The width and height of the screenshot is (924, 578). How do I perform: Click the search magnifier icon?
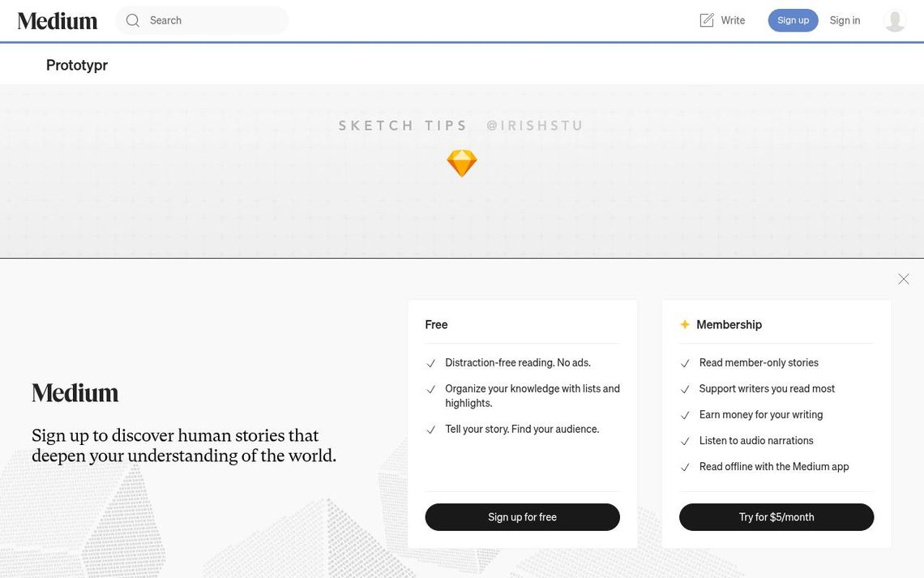(133, 20)
